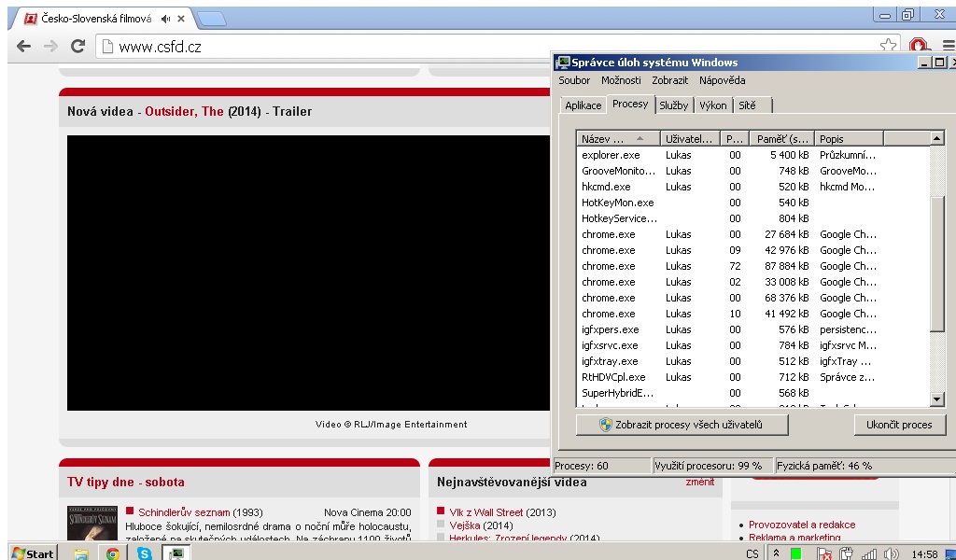Open the volume speaker tray icon
This screenshot has width=956, height=560.
coord(891,553)
